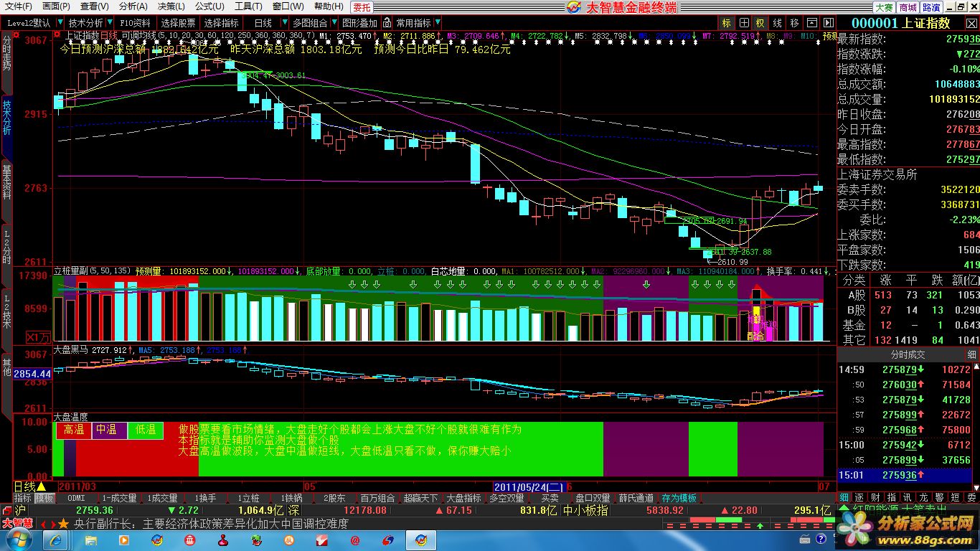Select the 1-成交量 indicator tab
This screenshot has height=551, width=980.
(119, 498)
